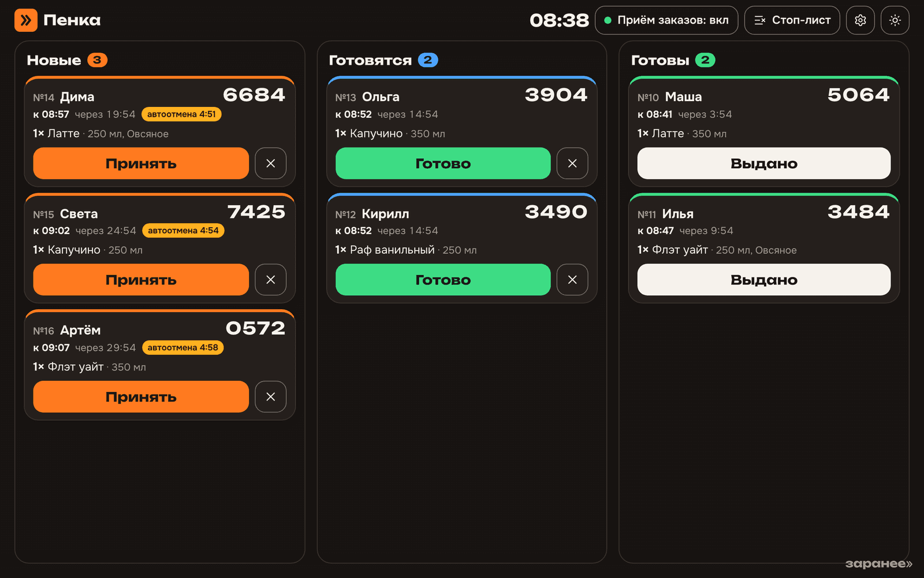Click customer name Илья on order №11
The width and height of the screenshot is (924, 578).
677,214
